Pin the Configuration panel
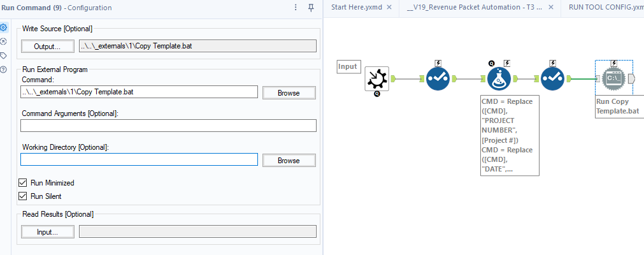 coord(311,8)
